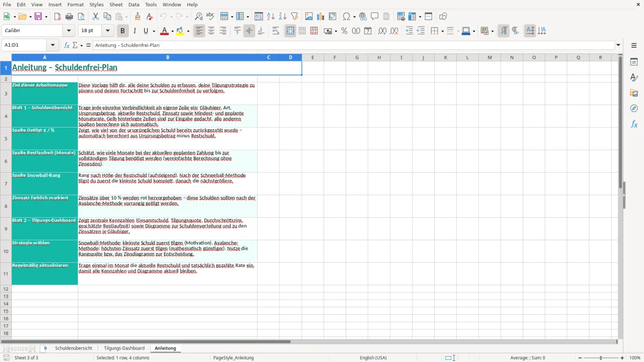The height and width of the screenshot is (362, 644).
Task: Click Clear Direct Formatting icon
Action: 150,17
